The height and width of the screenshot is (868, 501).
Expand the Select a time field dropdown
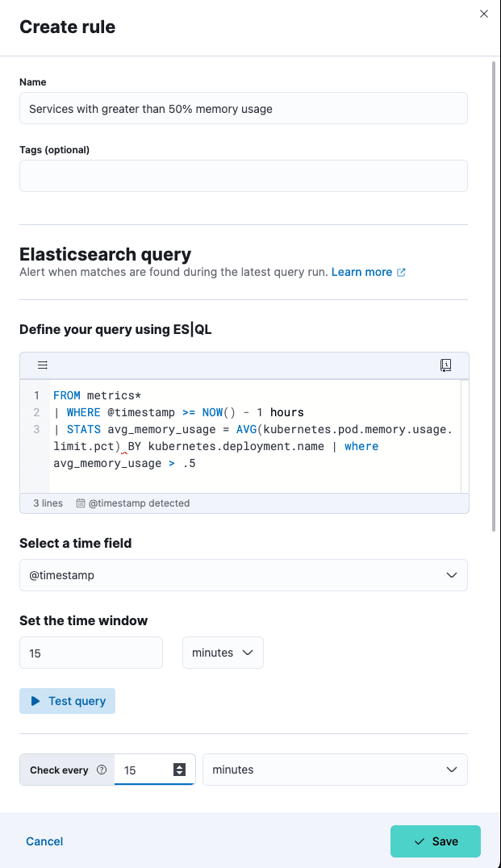(243, 575)
